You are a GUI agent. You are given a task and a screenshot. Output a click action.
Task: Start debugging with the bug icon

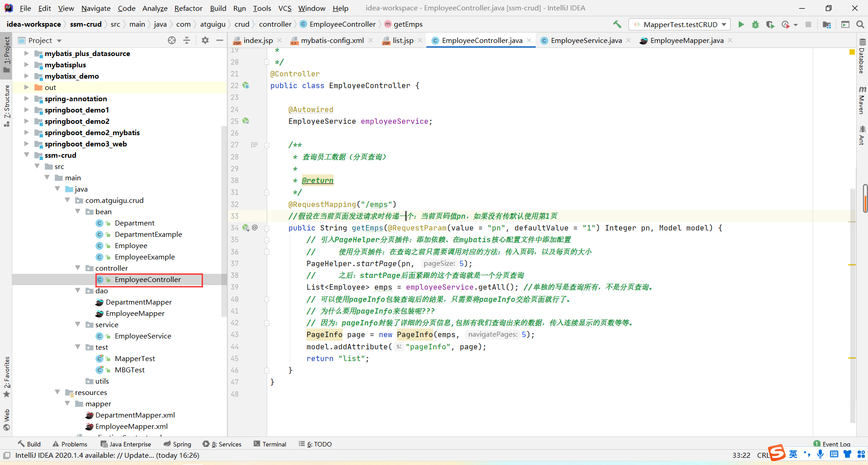pyautogui.click(x=755, y=24)
